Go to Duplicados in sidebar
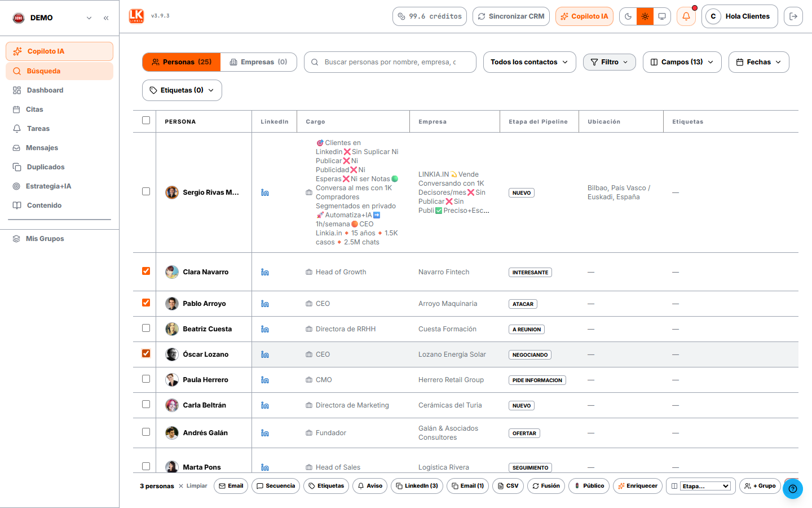812x508 pixels. [x=60, y=167]
